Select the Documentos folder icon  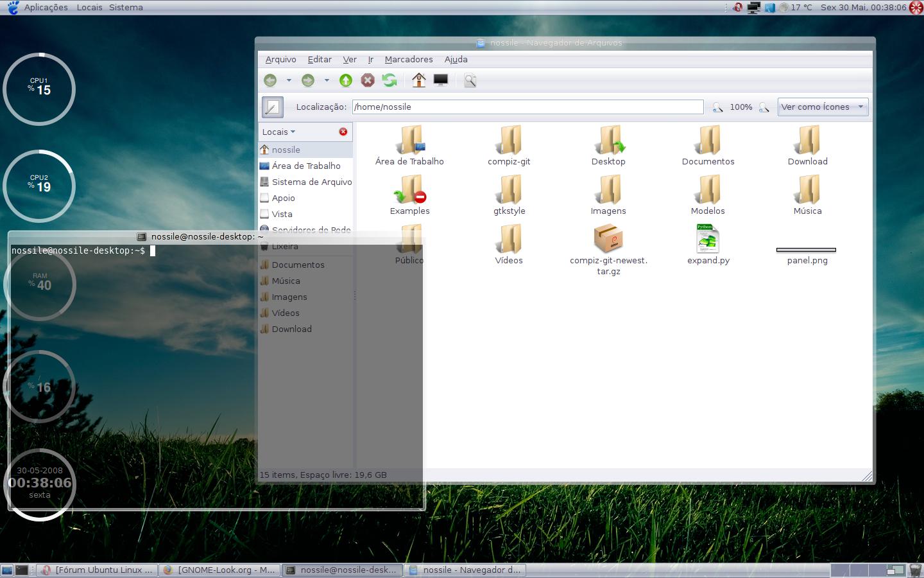(708, 140)
